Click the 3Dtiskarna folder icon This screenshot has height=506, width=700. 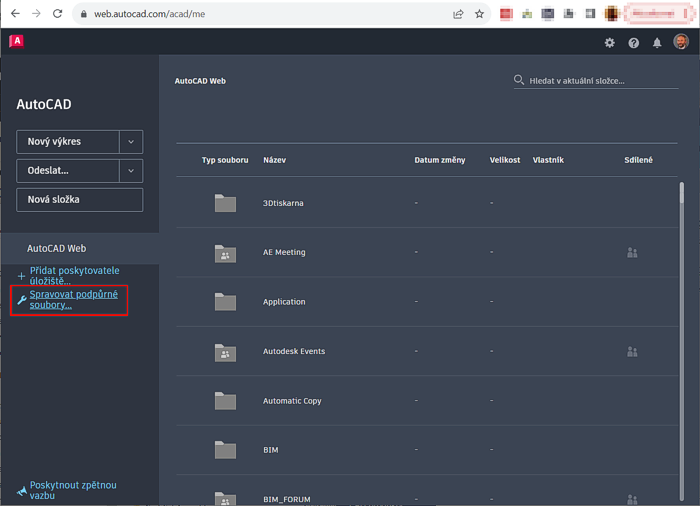point(225,203)
